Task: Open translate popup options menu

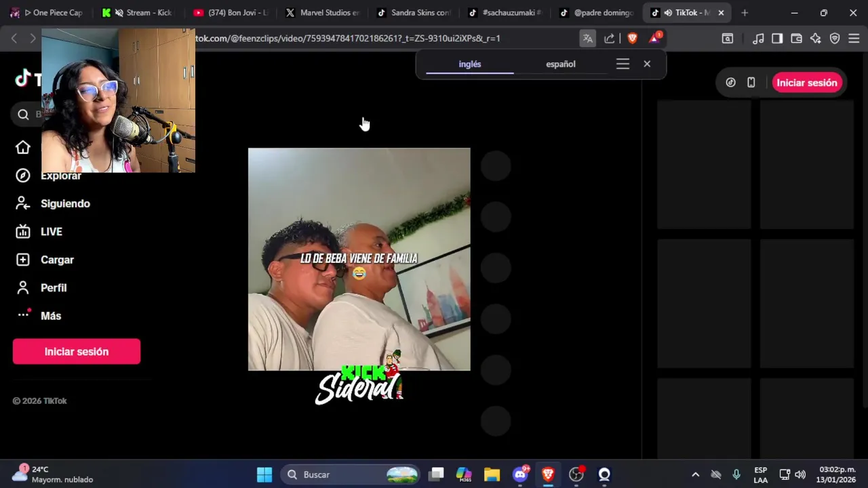Action: 623,64
